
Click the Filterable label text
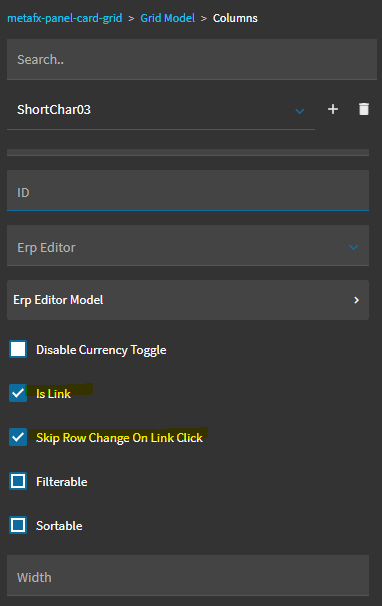(x=61, y=482)
